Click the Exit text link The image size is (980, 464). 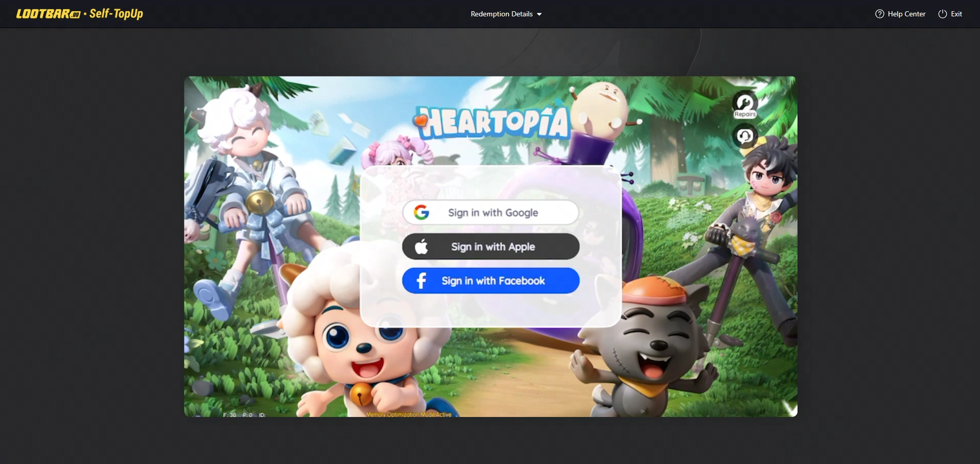[x=956, y=14]
